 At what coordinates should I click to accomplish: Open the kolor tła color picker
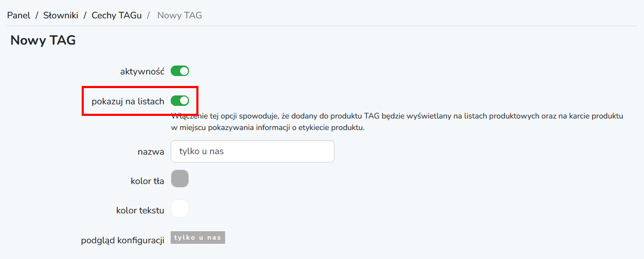coord(180,179)
